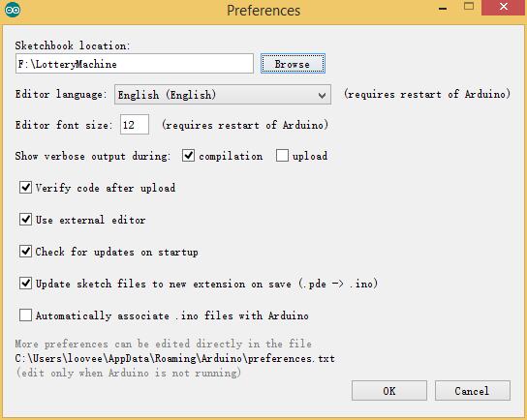Screen dimensions: 527x420
Task: Uncheck Verify code after upload
Action: click(25, 188)
